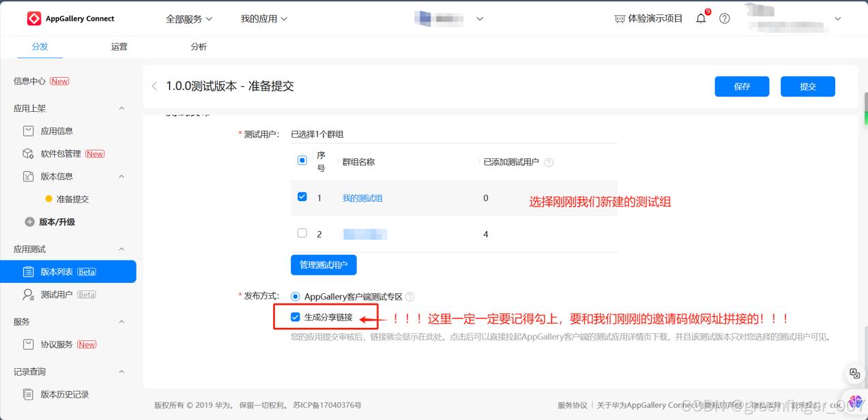Viewport: 868px width, 420px height.
Task: Click the 已添加测试用户 column header
Action: point(511,162)
